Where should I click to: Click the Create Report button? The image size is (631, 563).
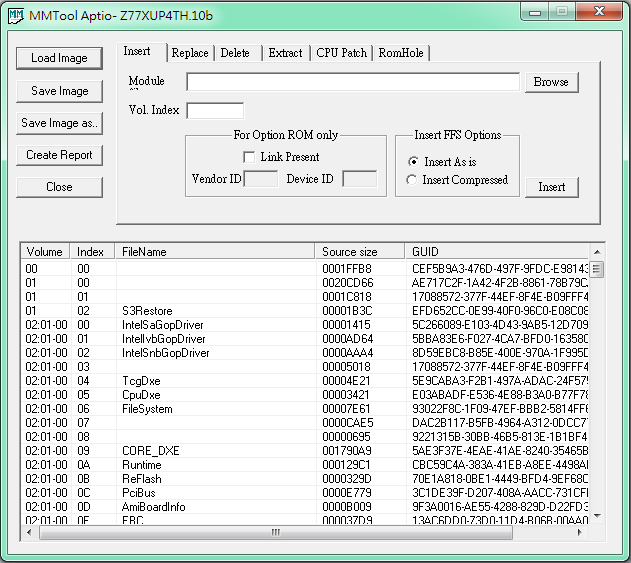[59, 155]
